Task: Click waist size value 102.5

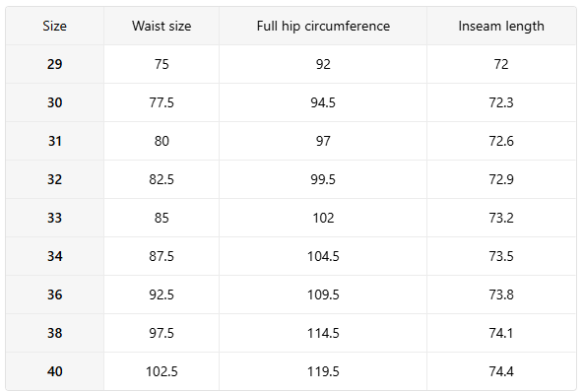Action: tap(162, 371)
